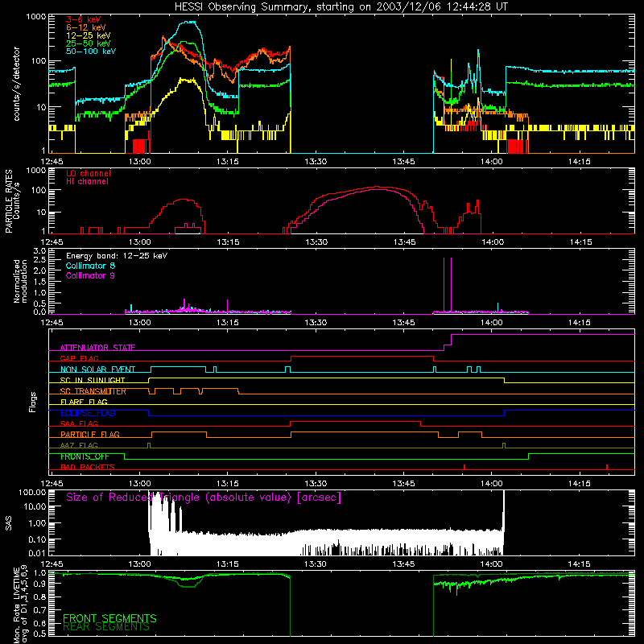The height and width of the screenshot is (644, 644).
Task: Click the GAP_FLAG label
Action: point(79,358)
